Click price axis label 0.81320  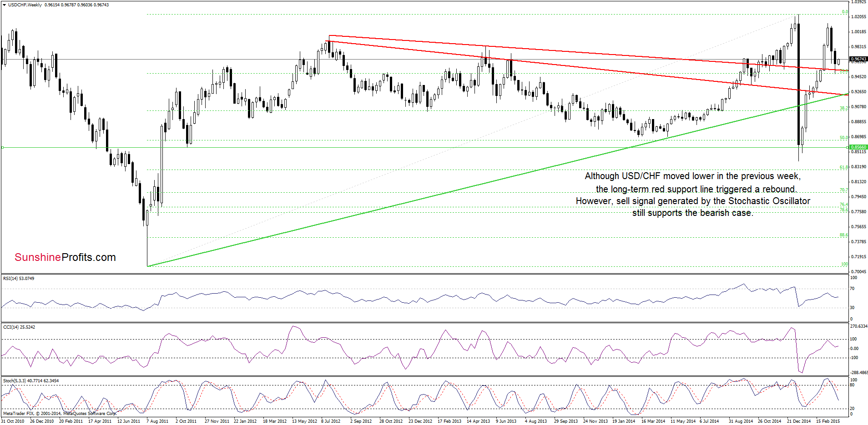click(858, 182)
